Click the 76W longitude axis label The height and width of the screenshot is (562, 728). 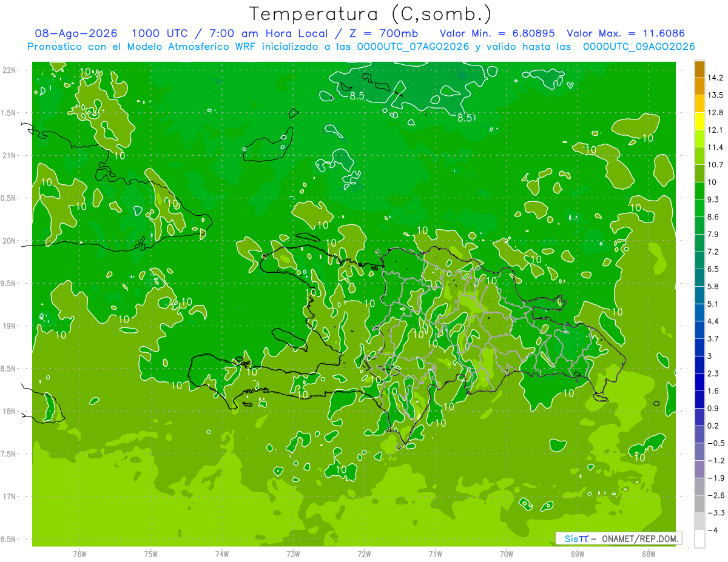79,554
